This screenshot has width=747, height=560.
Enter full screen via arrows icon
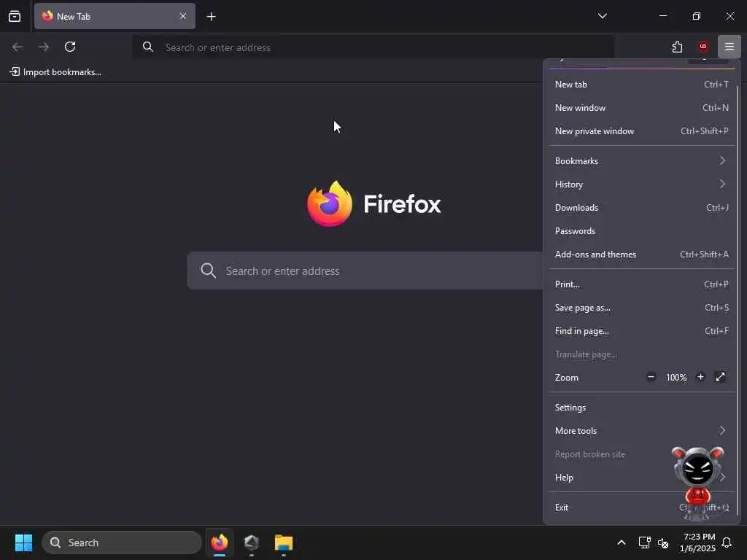tap(720, 377)
